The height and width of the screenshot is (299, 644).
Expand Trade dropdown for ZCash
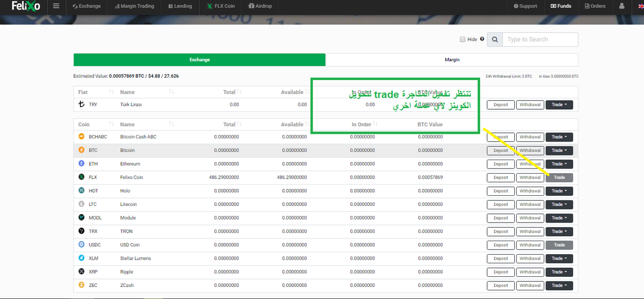pos(559,285)
